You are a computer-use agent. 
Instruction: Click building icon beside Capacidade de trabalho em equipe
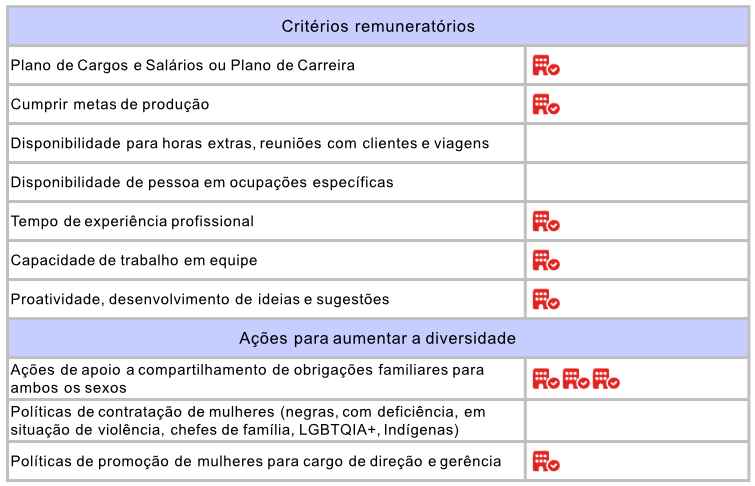point(545,260)
